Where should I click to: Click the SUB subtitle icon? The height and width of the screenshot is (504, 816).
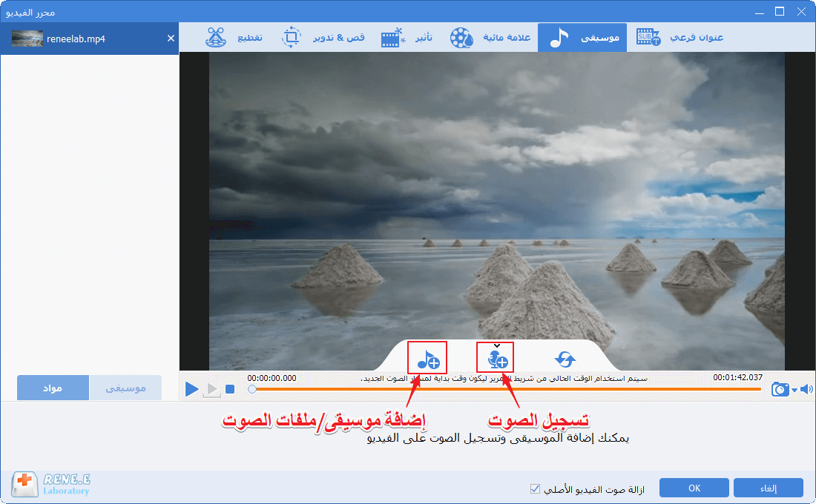(x=648, y=38)
